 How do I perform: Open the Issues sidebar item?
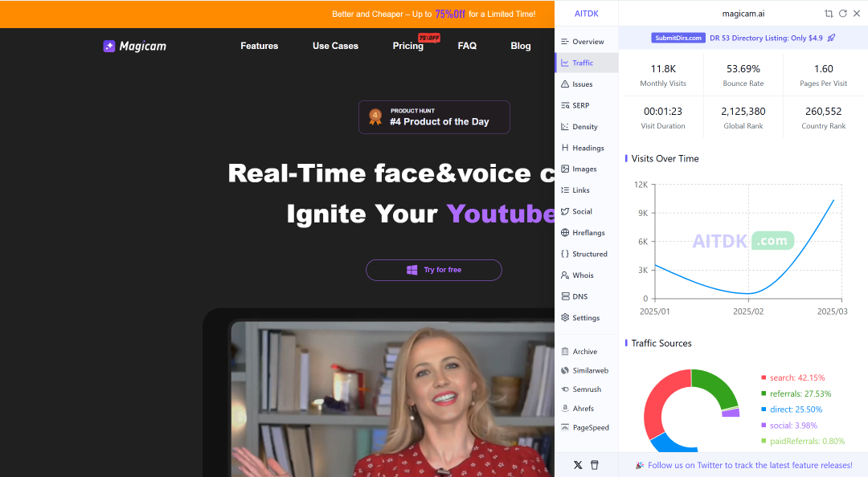coord(586,84)
